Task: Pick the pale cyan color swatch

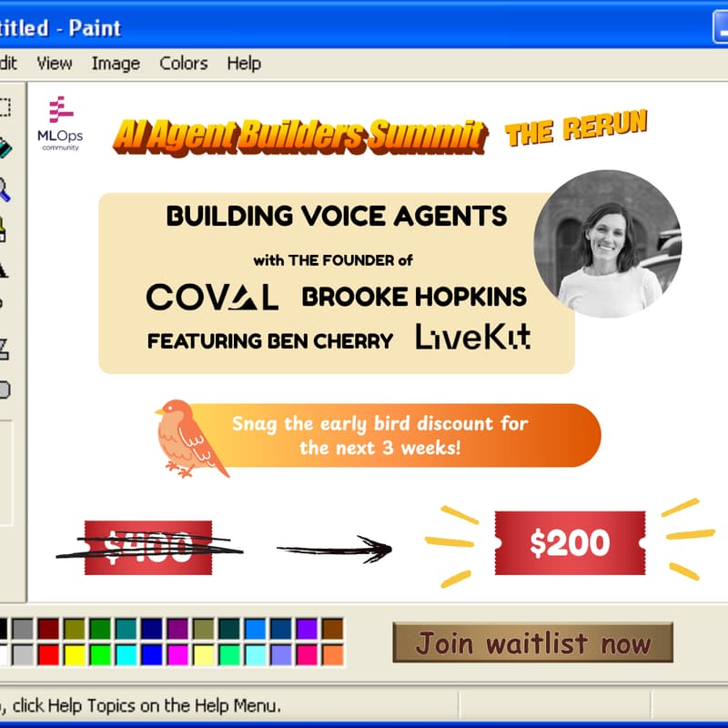Action: click(x=256, y=654)
